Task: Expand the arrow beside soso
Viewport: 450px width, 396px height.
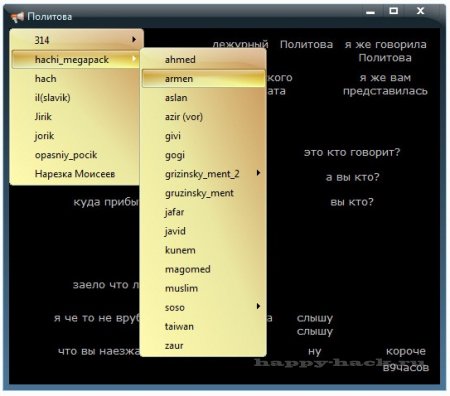Action: pos(258,306)
